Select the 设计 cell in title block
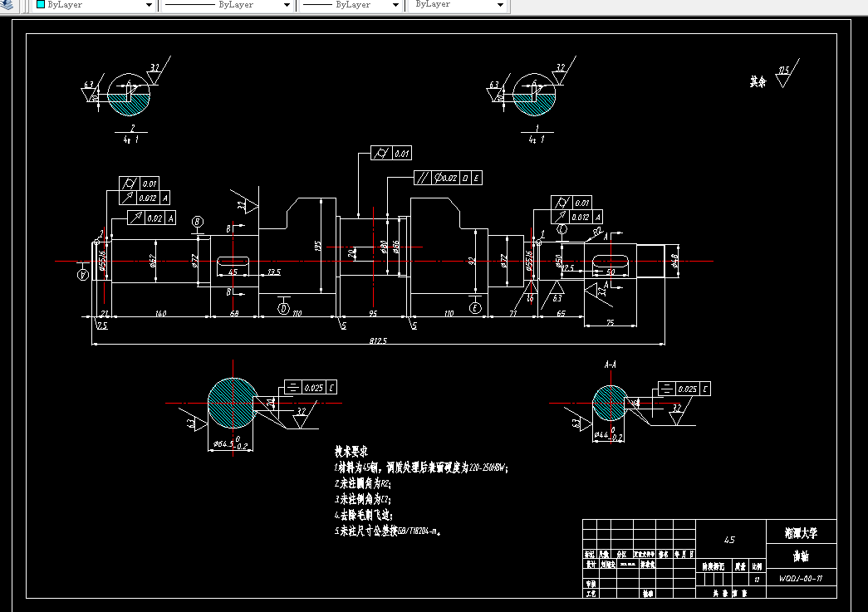868x612 pixels. (591, 565)
